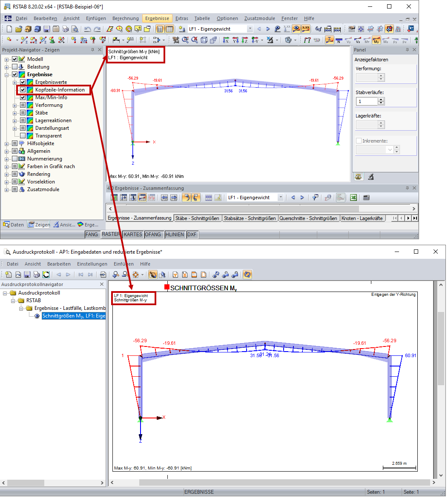The image size is (448, 498).
Task: Click the printer icon in print preview toolbar
Action: point(37,275)
